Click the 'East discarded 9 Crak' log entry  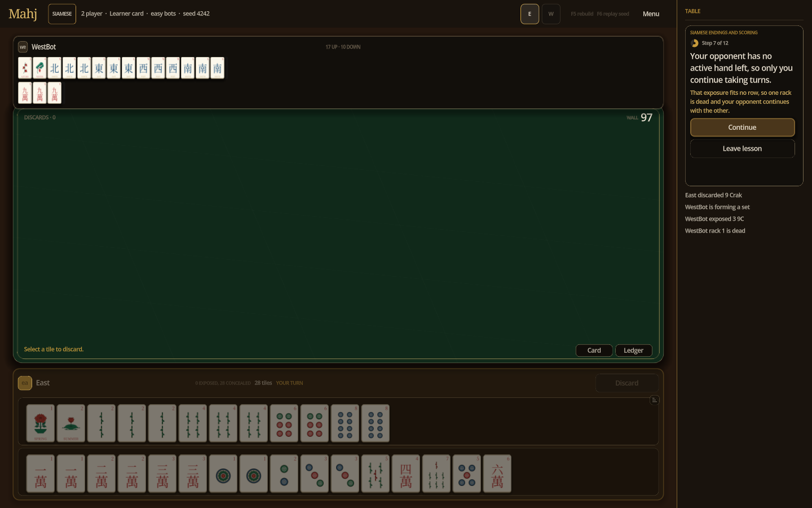coord(713,195)
